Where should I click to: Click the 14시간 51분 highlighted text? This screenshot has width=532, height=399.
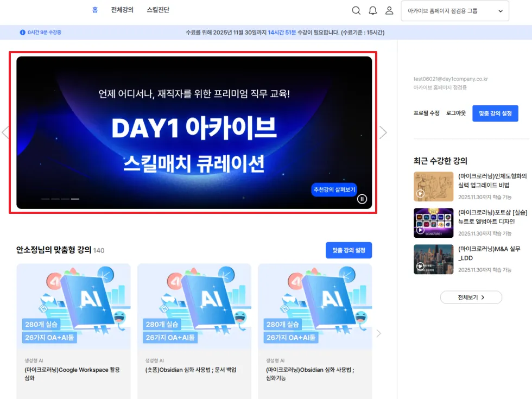pos(282,32)
